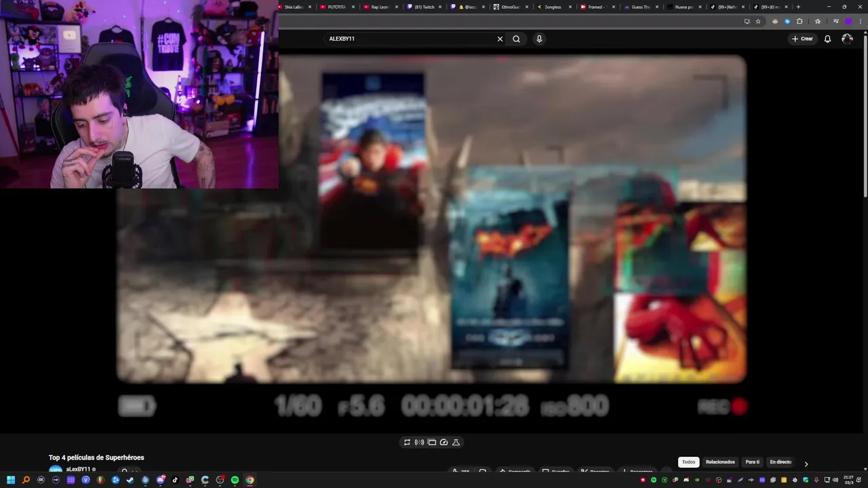Open Discord from the taskbar

[x=161, y=480]
